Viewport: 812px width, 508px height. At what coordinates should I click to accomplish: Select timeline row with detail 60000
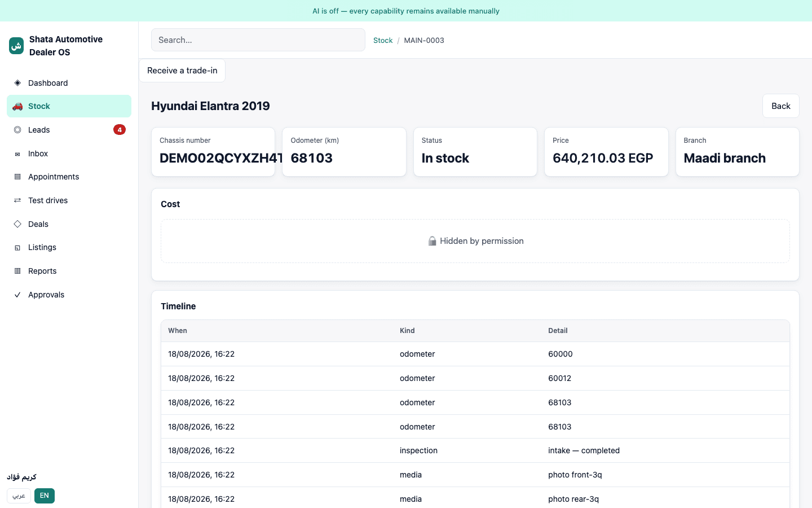click(475, 354)
